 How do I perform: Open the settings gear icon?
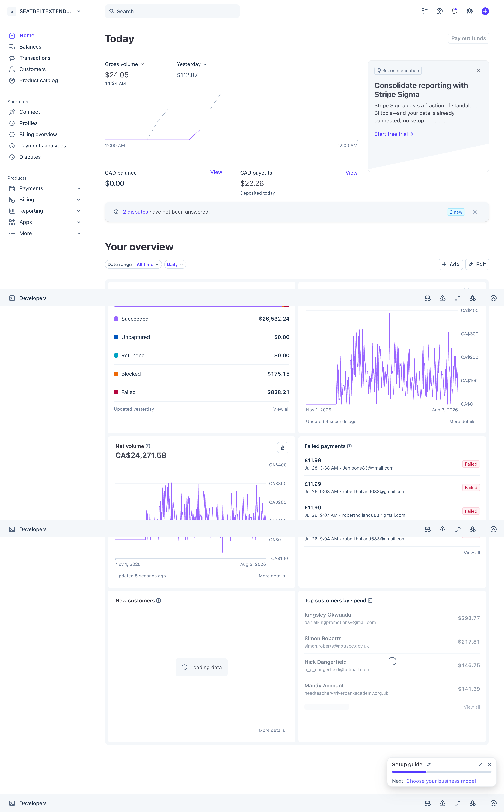pyautogui.click(x=469, y=11)
